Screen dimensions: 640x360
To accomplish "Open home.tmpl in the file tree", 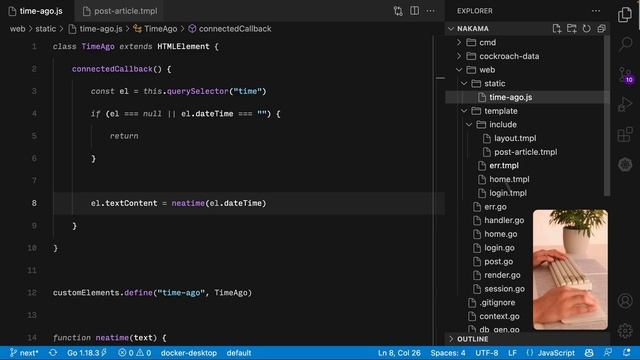I will click(x=509, y=180).
